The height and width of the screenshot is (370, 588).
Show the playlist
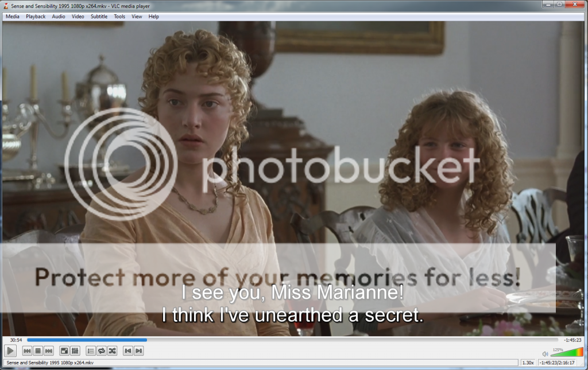click(x=90, y=351)
